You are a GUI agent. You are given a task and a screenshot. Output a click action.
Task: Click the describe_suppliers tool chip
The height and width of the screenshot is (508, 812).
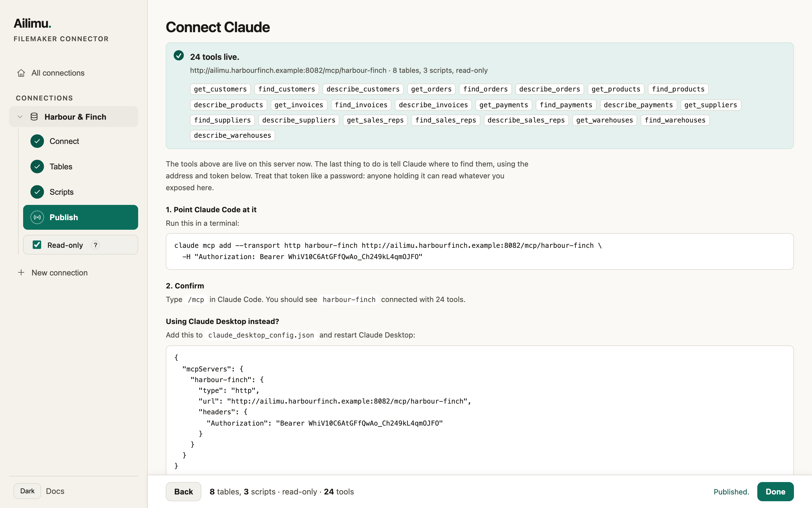tap(299, 120)
